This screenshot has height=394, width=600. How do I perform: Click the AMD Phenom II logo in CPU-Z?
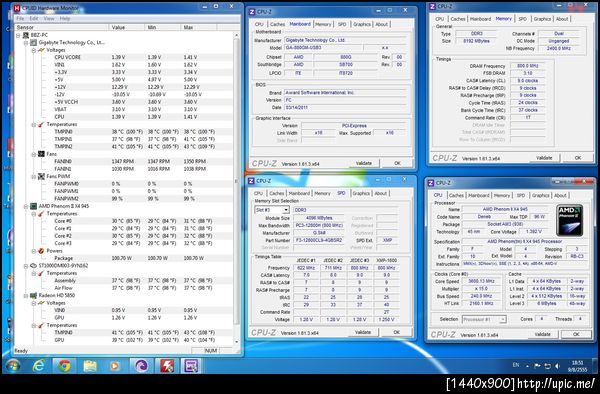click(x=570, y=220)
